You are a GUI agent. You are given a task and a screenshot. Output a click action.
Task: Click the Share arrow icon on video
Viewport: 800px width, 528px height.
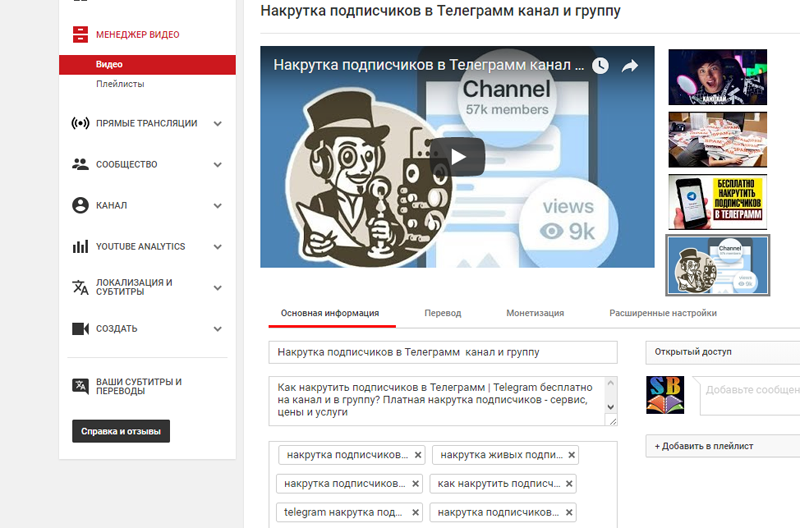630,65
